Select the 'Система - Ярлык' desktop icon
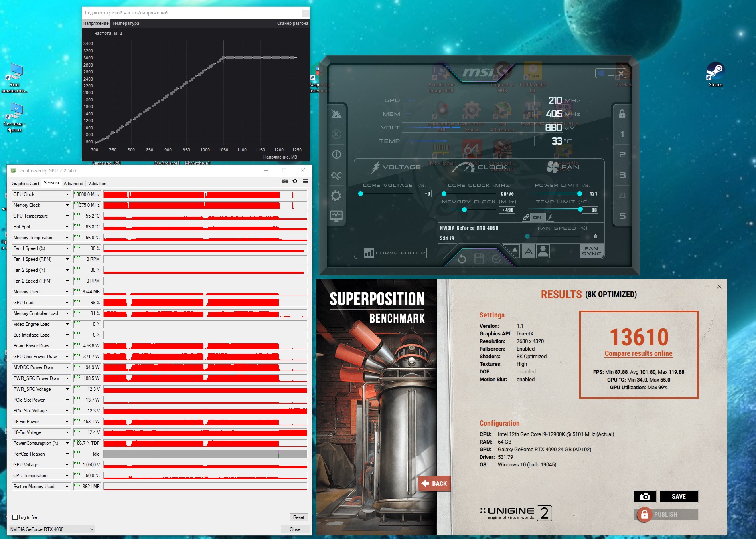The height and width of the screenshot is (539, 756). point(15,117)
